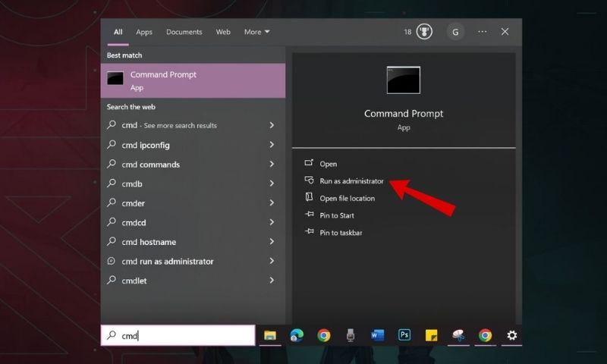Open Photoshop from the taskbar
The height and width of the screenshot is (364, 607).
(x=404, y=334)
